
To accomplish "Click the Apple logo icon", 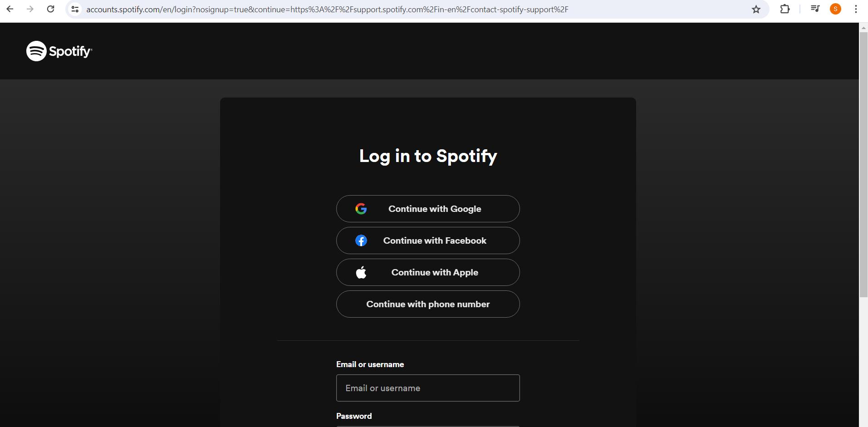I will coord(361,272).
